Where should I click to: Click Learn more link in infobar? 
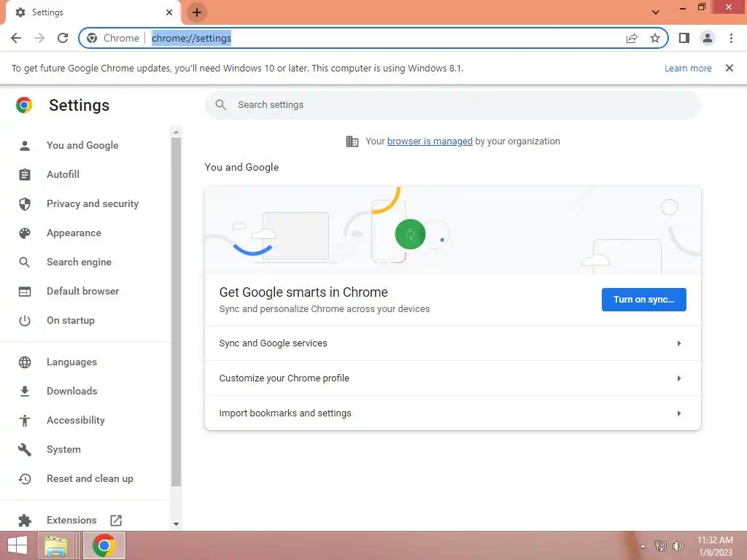point(688,68)
